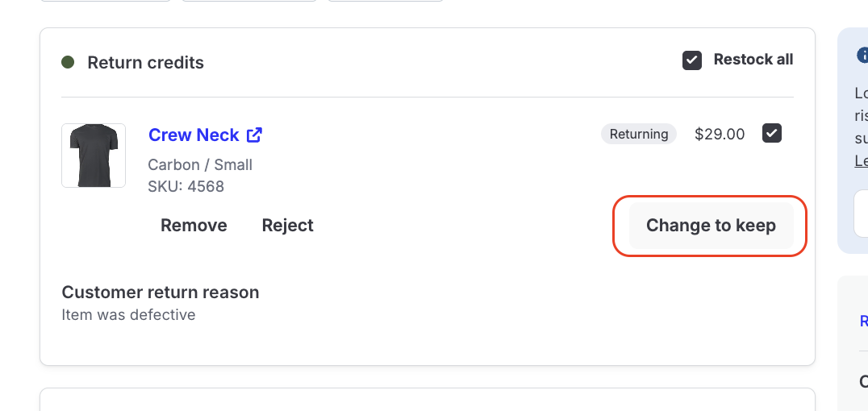This screenshot has width=868, height=411.
Task: Click the Restock all label text
Action: (x=753, y=60)
